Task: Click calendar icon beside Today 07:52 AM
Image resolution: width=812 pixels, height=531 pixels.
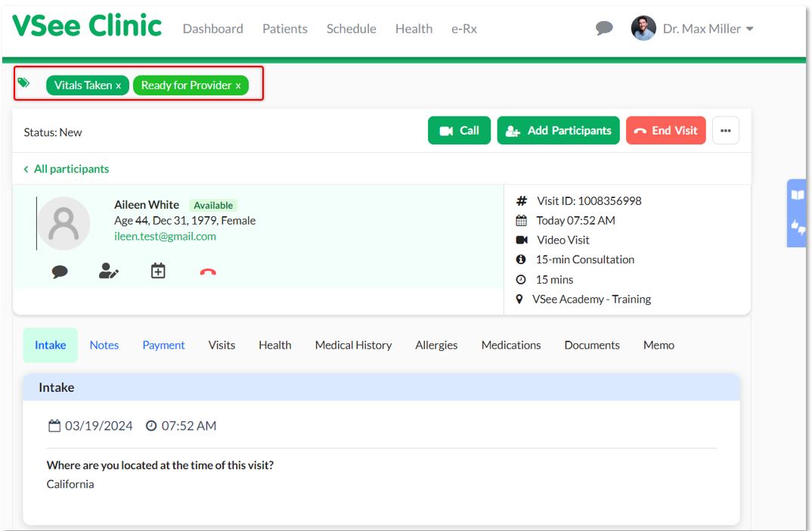Action: (521, 221)
